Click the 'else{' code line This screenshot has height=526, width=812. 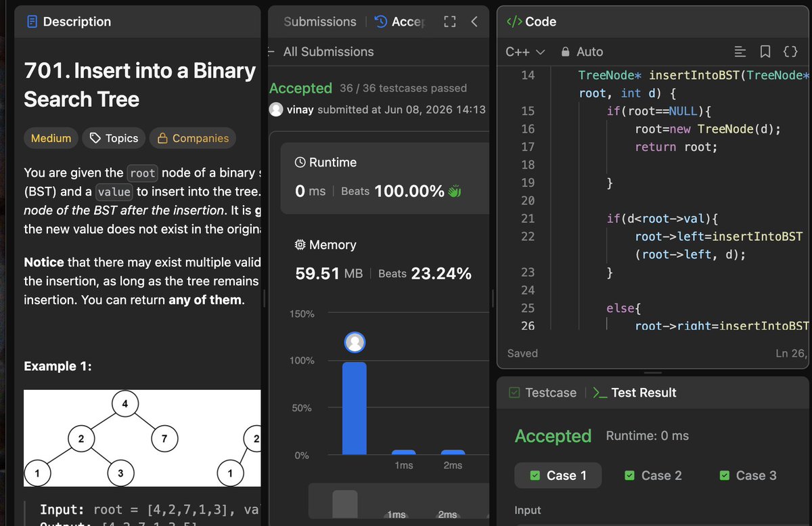pos(623,308)
